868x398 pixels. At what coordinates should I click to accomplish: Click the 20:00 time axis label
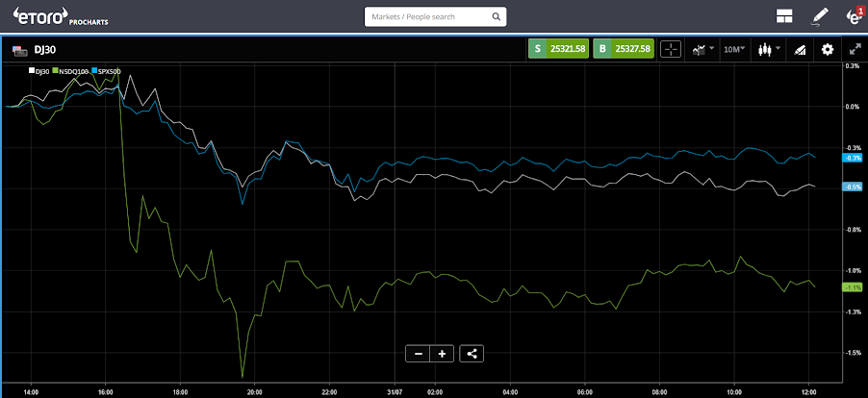(x=254, y=391)
